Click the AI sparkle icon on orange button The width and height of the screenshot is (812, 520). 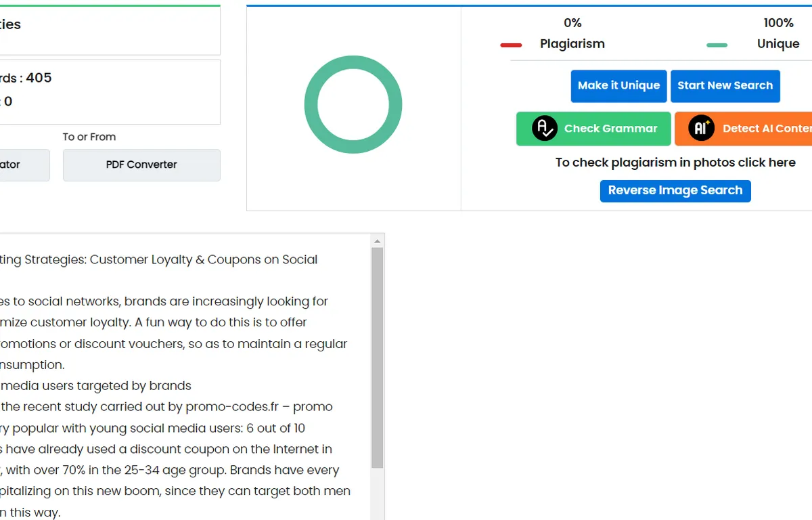click(x=701, y=129)
